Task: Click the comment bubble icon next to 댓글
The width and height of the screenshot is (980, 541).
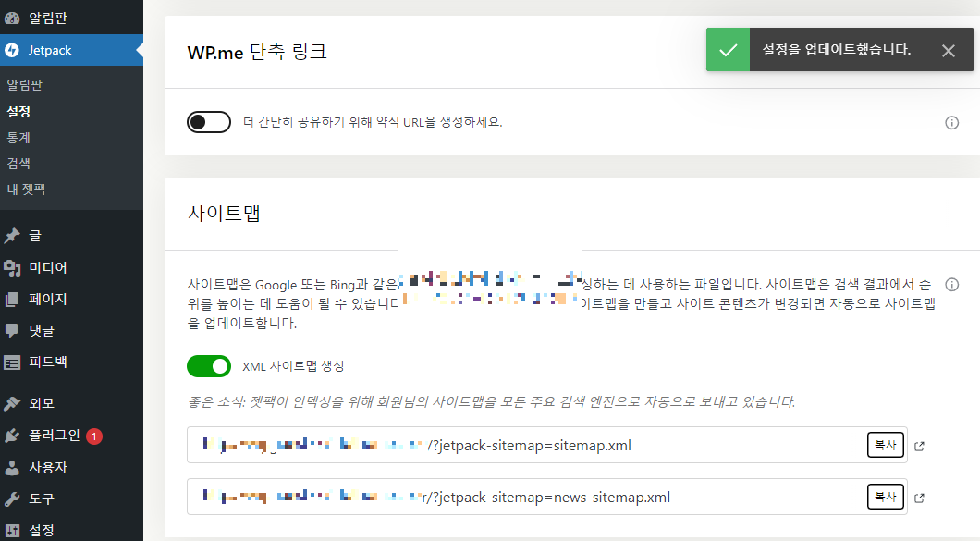Action: 12,331
